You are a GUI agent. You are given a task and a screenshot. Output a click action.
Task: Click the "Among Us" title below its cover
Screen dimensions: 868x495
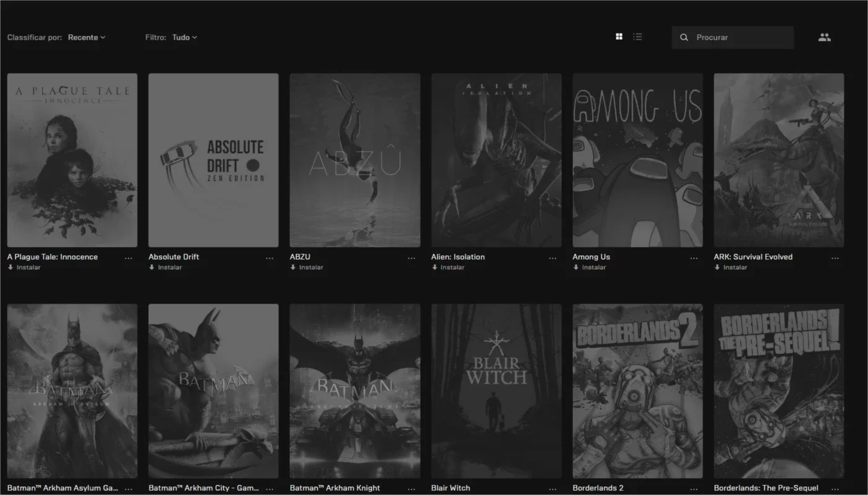pyautogui.click(x=591, y=257)
